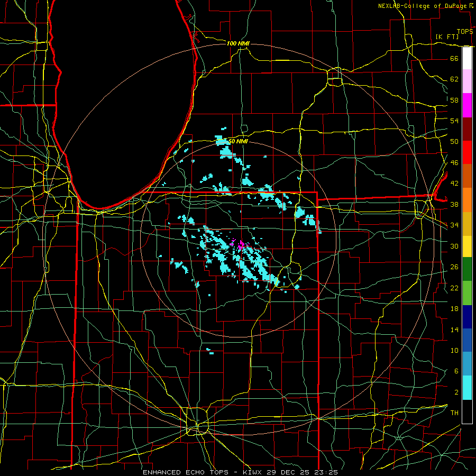Click the "30" legend value

click(454, 246)
